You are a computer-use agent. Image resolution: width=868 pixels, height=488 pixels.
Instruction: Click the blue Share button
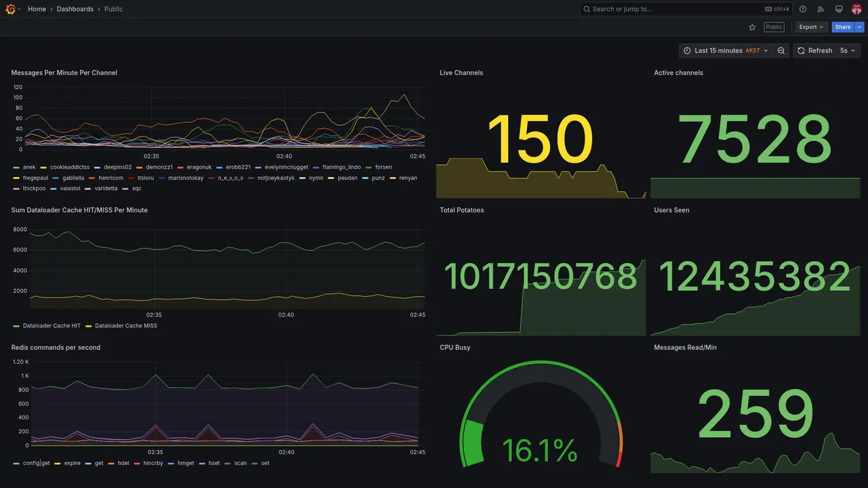click(843, 27)
